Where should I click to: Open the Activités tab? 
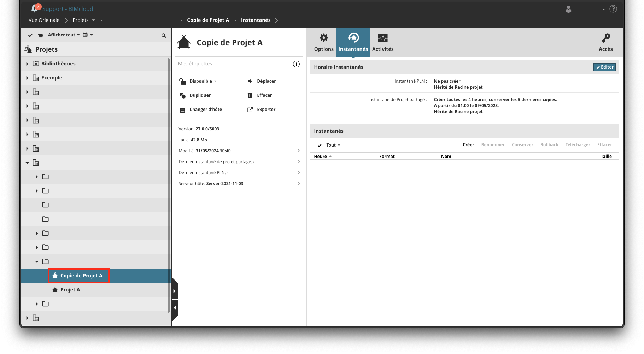(x=383, y=42)
